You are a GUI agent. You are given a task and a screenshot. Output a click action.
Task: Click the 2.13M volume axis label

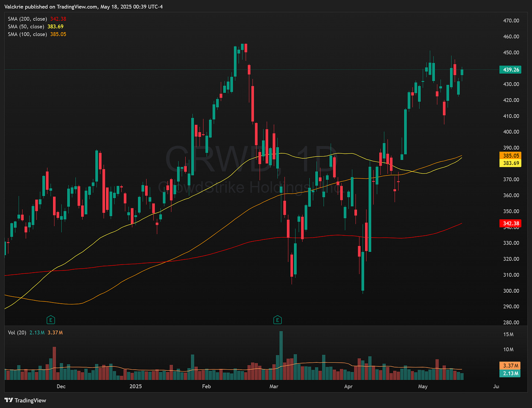pos(510,373)
